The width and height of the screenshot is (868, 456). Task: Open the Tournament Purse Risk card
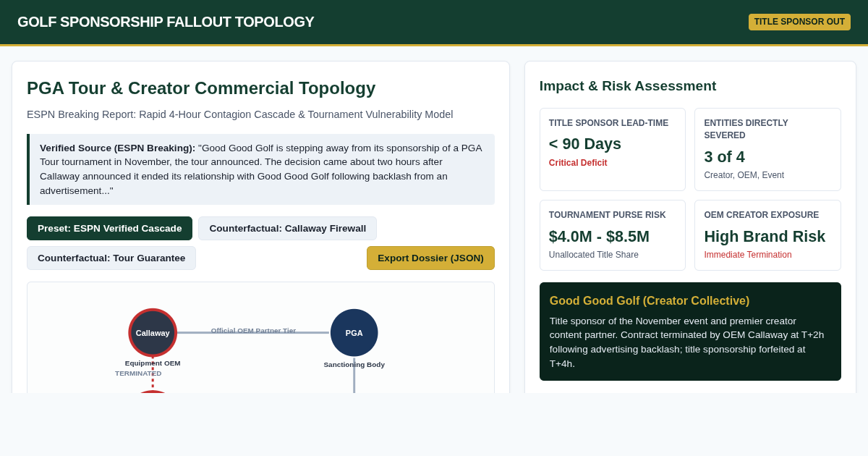(613, 235)
